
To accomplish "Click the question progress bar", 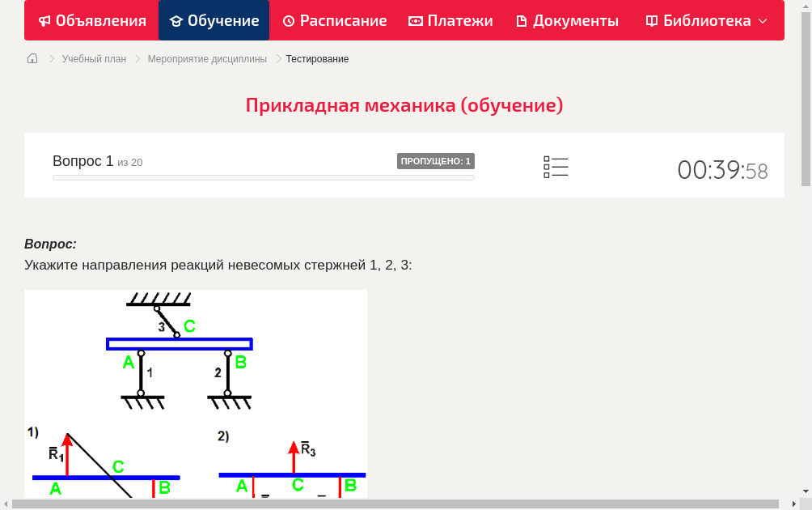I will coord(263,177).
